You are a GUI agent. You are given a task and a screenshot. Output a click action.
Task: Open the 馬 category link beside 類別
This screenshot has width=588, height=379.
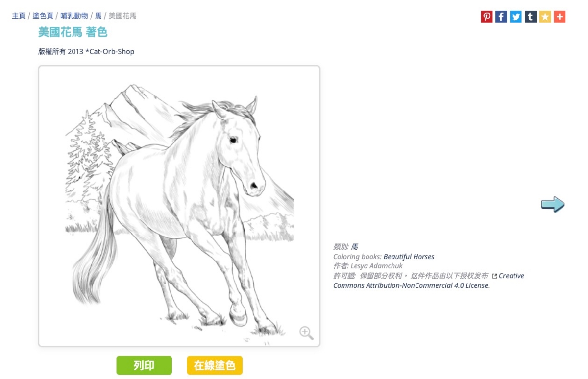point(355,247)
